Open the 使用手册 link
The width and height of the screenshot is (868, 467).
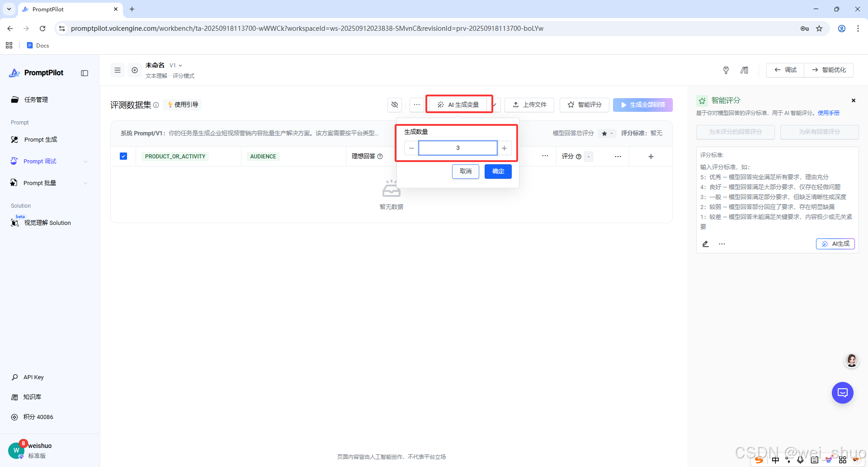[829, 113]
